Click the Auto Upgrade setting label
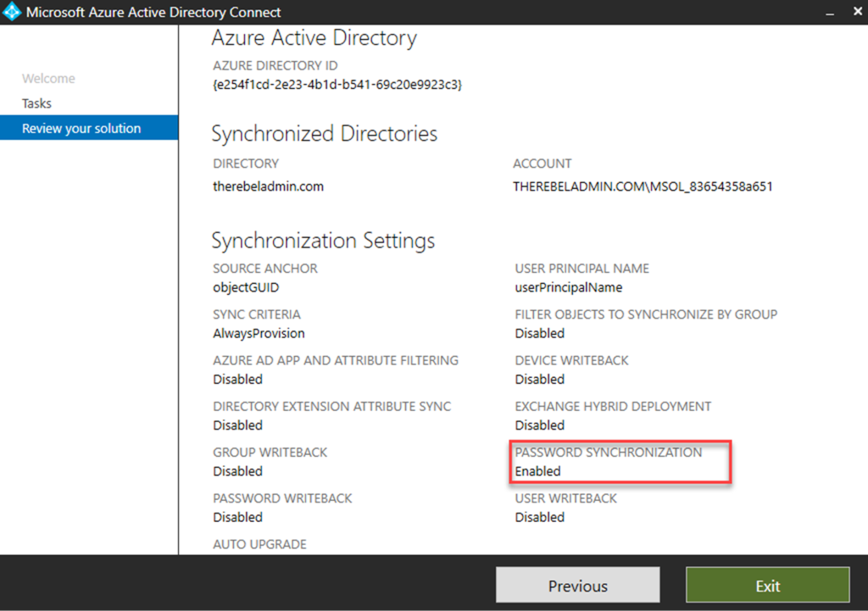 pos(259,544)
